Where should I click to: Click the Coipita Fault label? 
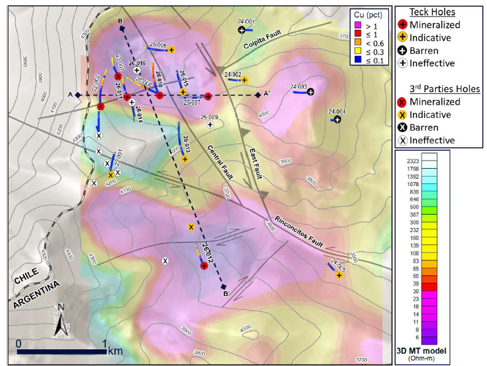pos(262,40)
